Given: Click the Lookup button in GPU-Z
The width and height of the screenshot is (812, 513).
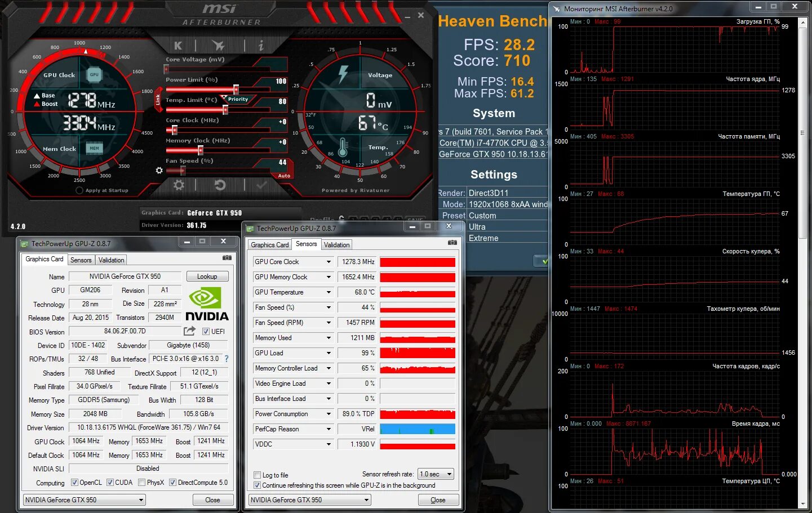Looking at the screenshot, I should click(x=207, y=276).
